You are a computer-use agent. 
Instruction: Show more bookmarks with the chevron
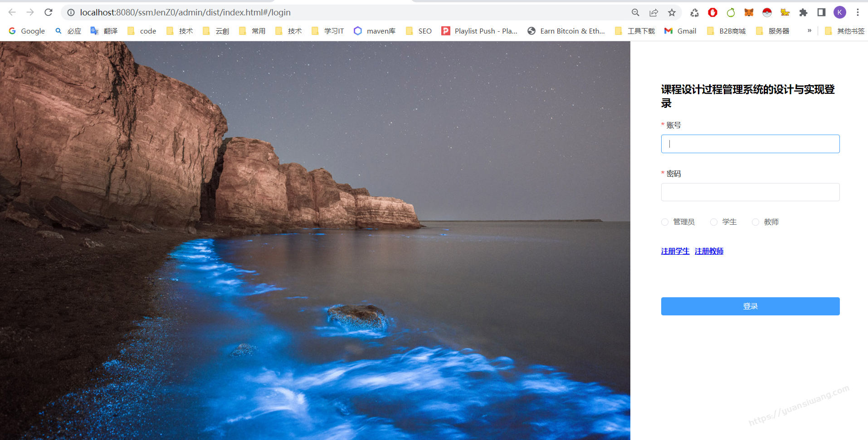point(809,30)
